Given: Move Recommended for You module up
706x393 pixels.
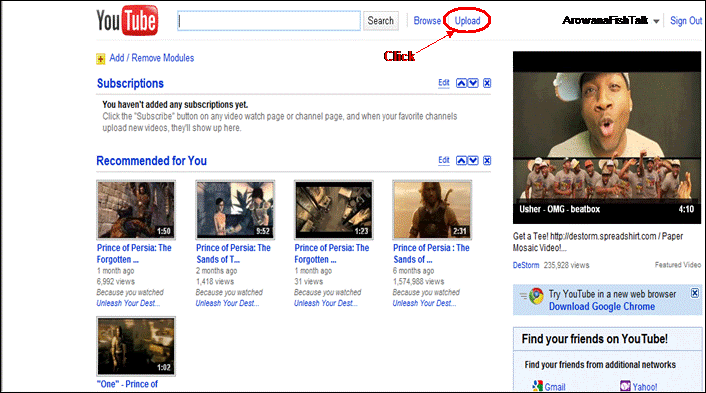Looking at the screenshot, I should (461, 161).
